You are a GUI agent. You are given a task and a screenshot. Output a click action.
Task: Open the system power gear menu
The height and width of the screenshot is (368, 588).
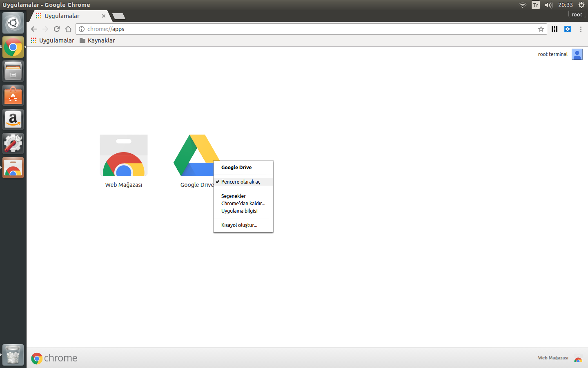coord(581,5)
